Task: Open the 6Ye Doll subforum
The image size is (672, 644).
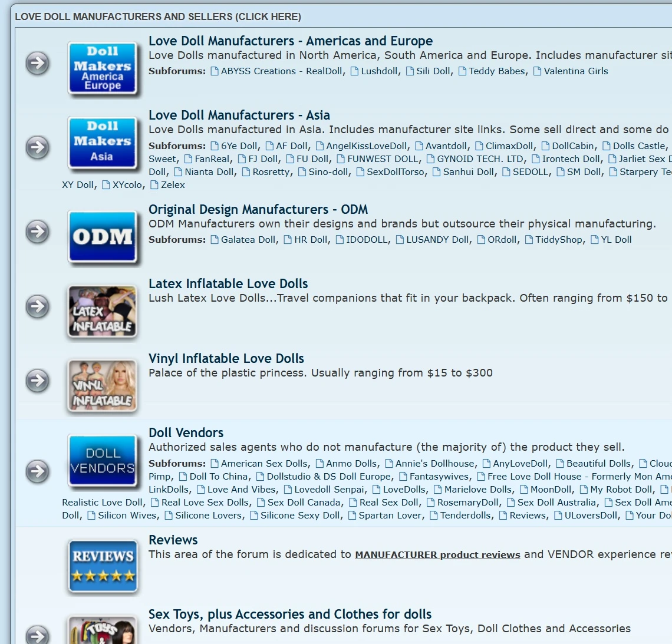Action: 239,146
